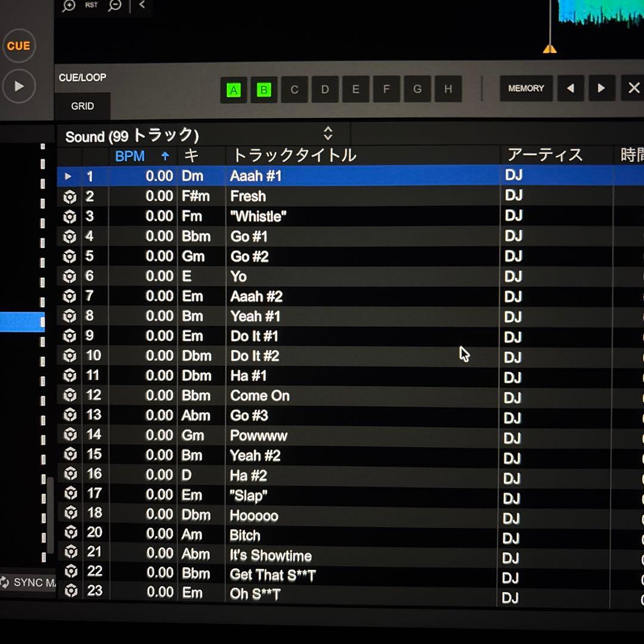Switch to the GRID tab
644x644 pixels.
point(82,106)
